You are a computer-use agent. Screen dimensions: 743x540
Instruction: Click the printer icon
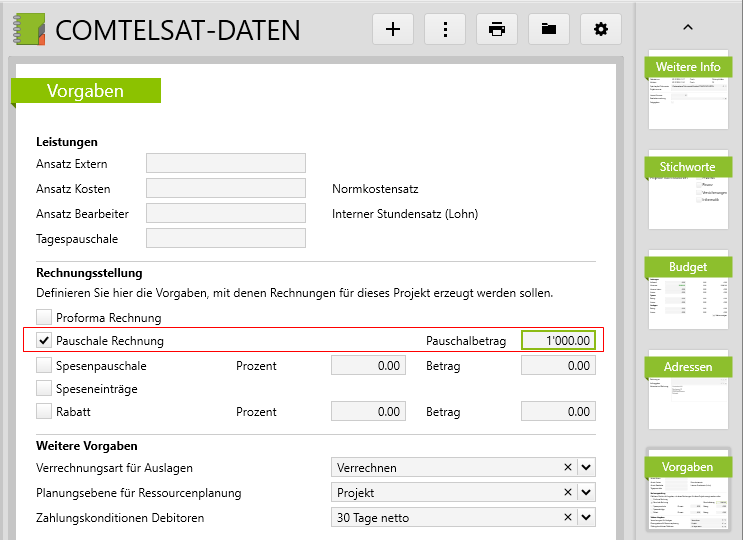click(497, 29)
